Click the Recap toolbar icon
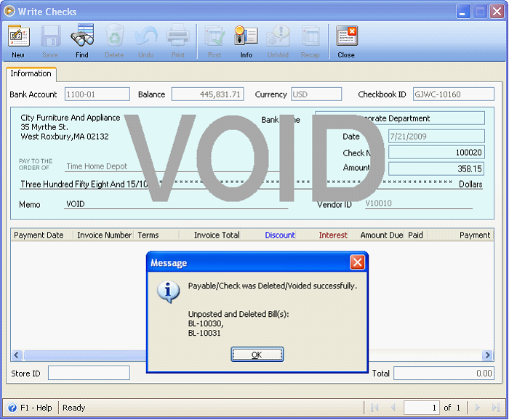Viewport: 509px width, 420px height. coord(310,36)
